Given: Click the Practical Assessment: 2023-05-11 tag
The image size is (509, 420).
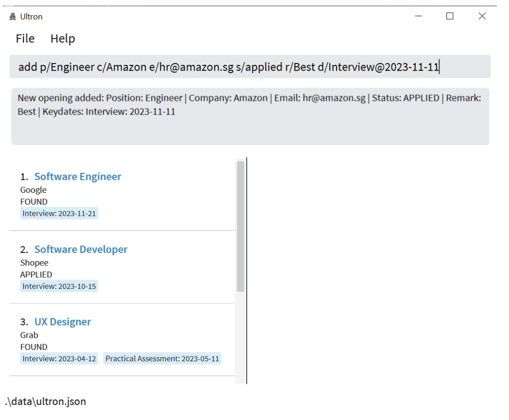Looking at the screenshot, I should (x=162, y=358).
